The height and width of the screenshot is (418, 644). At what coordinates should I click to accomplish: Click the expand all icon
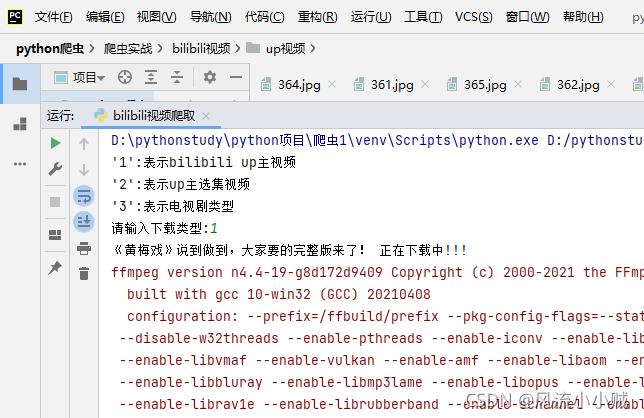coord(151,77)
